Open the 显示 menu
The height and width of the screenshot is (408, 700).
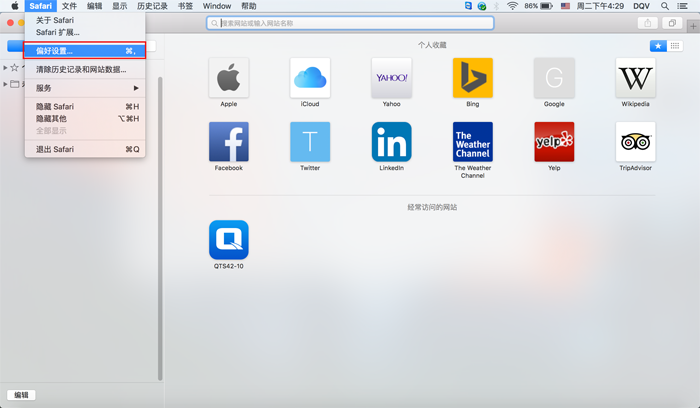pyautogui.click(x=120, y=6)
